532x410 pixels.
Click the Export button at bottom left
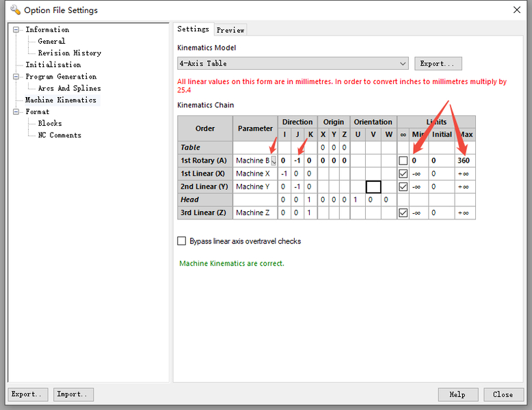pos(28,394)
